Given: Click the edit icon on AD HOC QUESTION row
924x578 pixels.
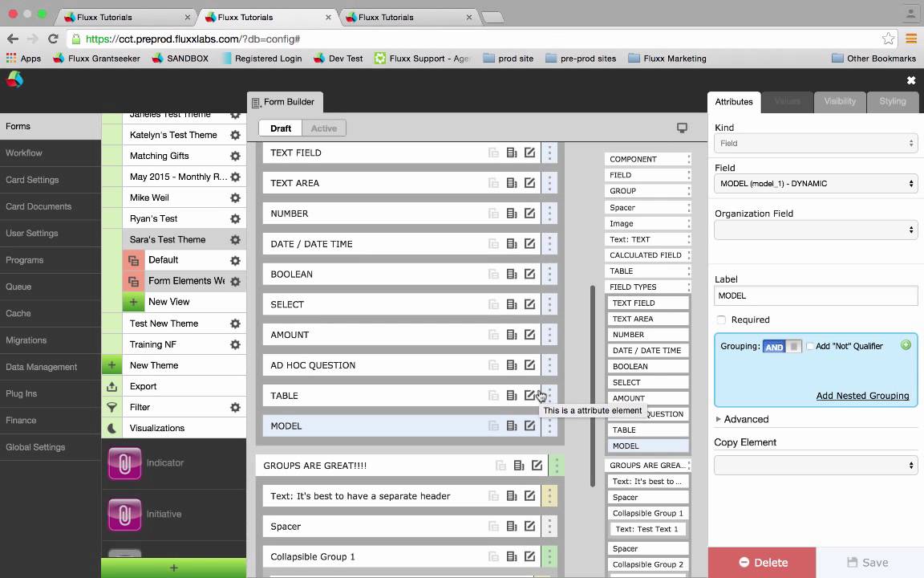Looking at the screenshot, I should tap(529, 365).
